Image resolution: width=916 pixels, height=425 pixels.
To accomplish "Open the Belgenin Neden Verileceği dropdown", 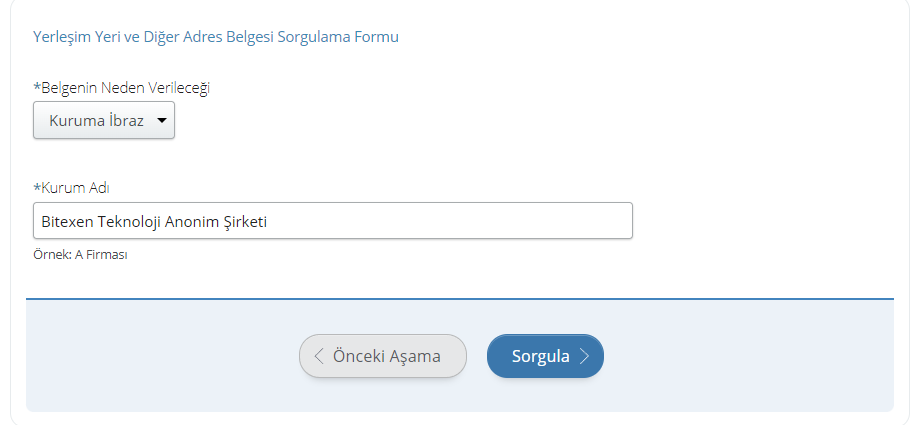I will point(104,120).
